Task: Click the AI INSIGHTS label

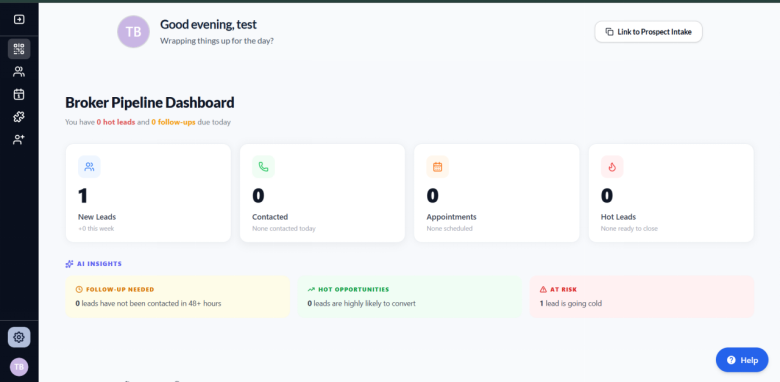Action: click(99, 264)
